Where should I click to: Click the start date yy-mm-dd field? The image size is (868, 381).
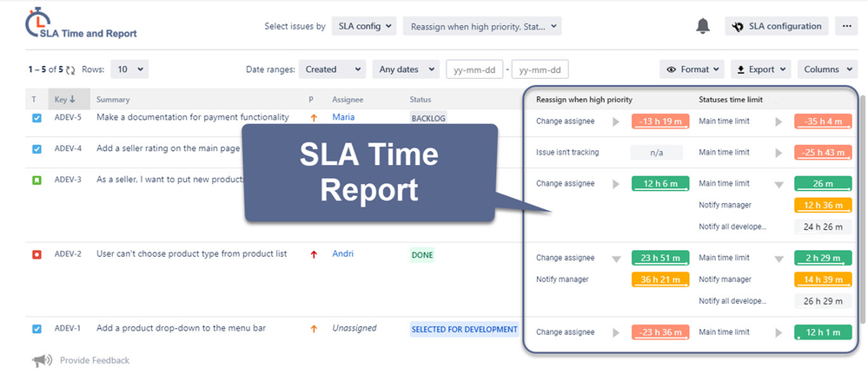pos(474,69)
